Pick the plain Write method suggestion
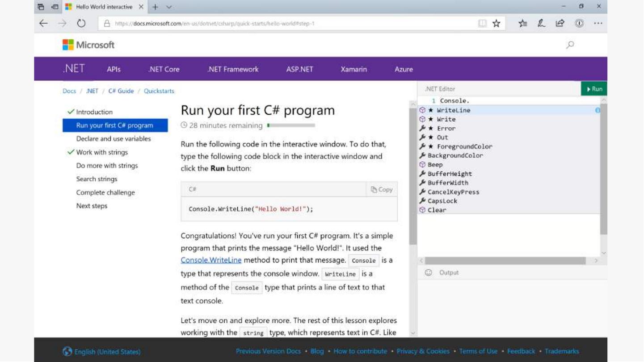Viewport: 644px width, 362px height. (x=509, y=119)
